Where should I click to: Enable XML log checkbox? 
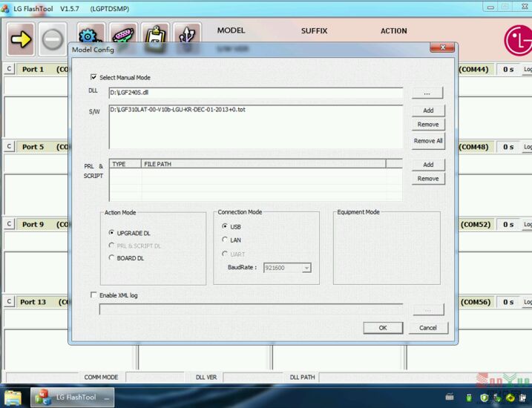click(x=93, y=295)
